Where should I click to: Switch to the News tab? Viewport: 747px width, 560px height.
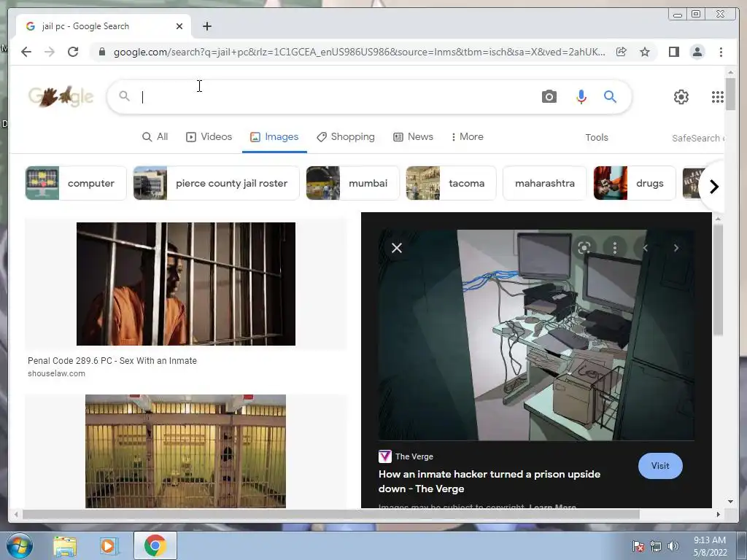coord(413,136)
